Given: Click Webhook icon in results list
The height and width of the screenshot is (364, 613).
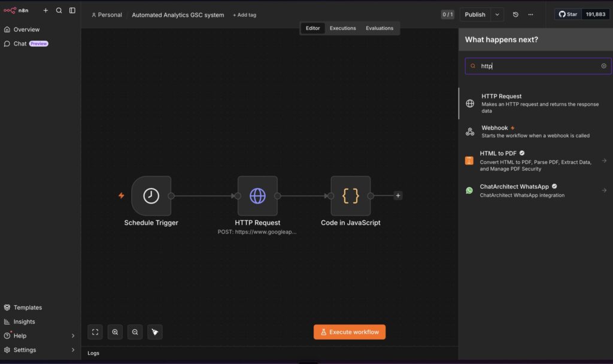Looking at the screenshot, I should click(470, 132).
